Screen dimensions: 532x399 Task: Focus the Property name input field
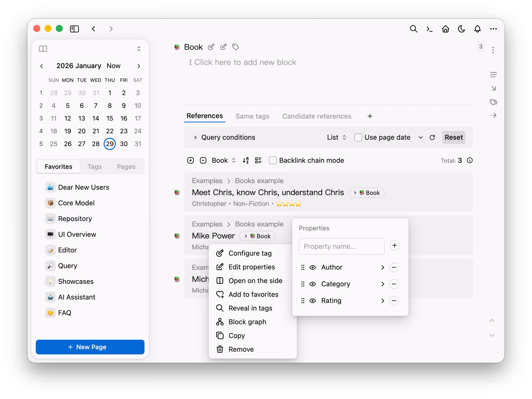tap(341, 246)
